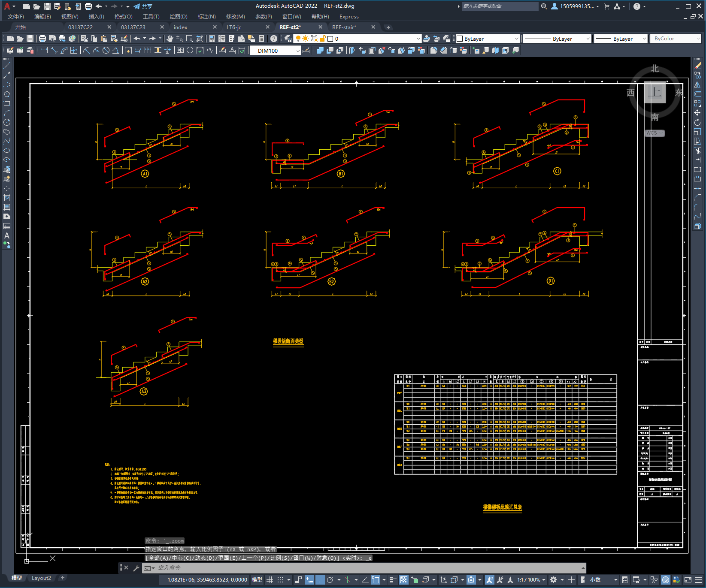Viewport: 706px width, 588px height.
Task: Click the top face of the ViewCube
Action: click(x=655, y=92)
